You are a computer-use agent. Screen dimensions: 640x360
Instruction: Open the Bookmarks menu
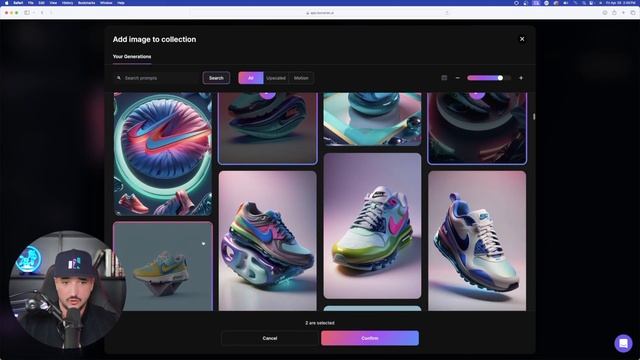click(x=87, y=3)
